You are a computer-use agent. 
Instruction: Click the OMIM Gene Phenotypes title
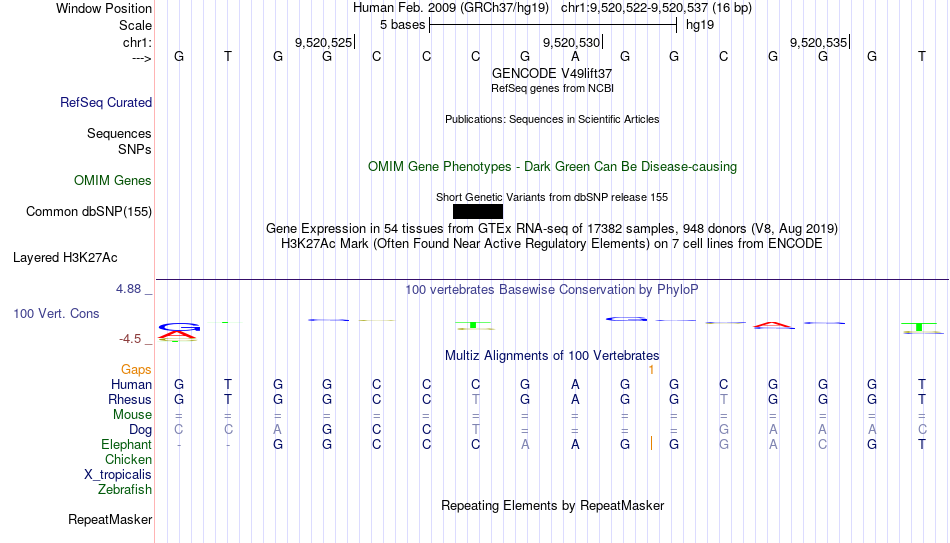pos(553,167)
